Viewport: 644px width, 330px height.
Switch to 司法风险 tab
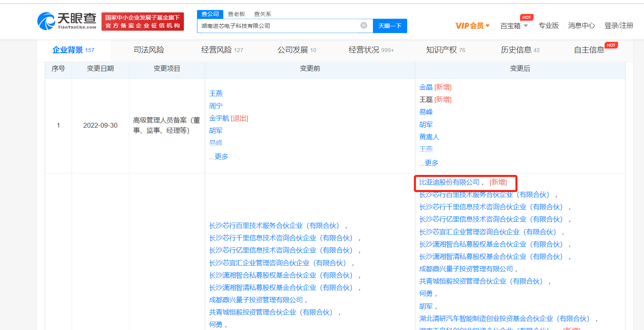click(x=149, y=50)
